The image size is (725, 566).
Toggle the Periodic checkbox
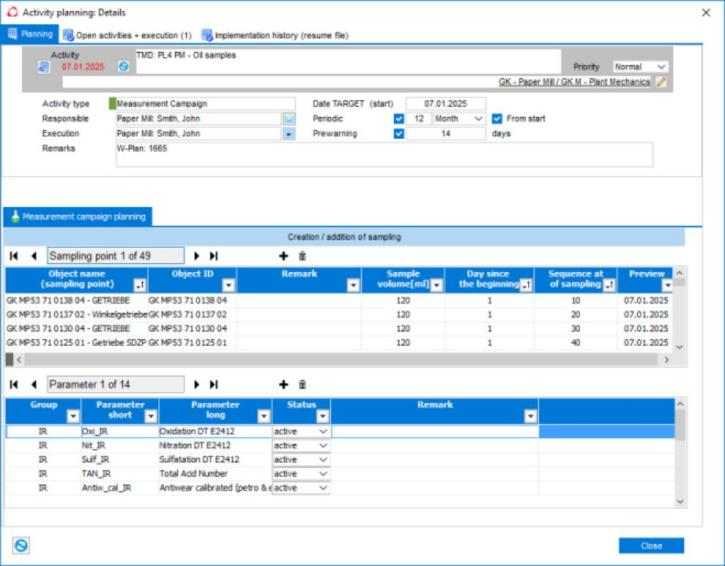pos(399,119)
